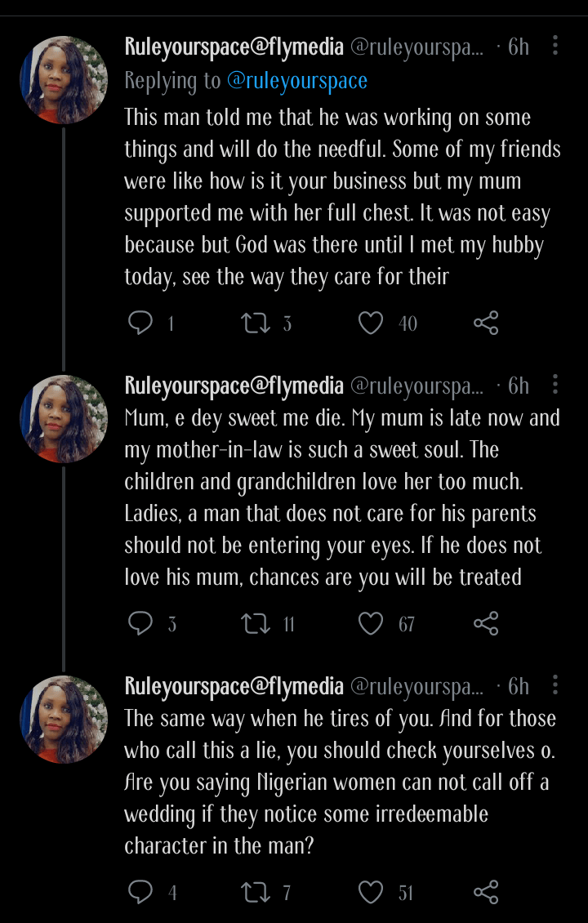This screenshot has width=588, height=923.
Task: Open the first tweet's profile picture
Action: 64,80
